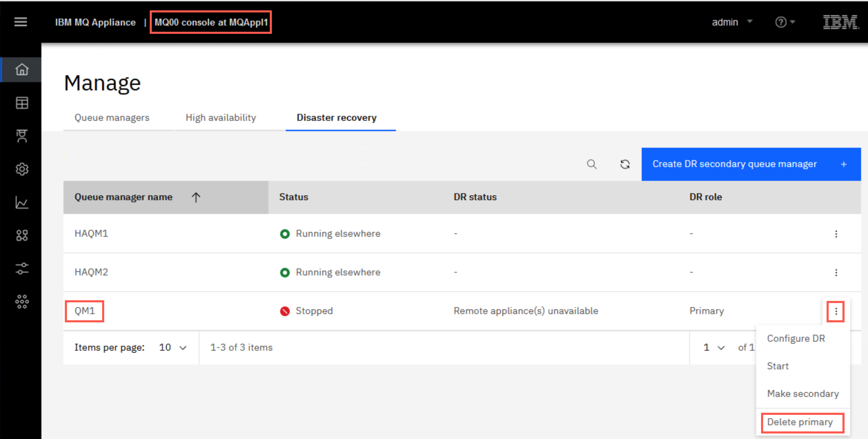The width and height of the screenshot is (868, 439).
Task: Open the table/dashboard sidebar icon
Action: coord(22,103)
